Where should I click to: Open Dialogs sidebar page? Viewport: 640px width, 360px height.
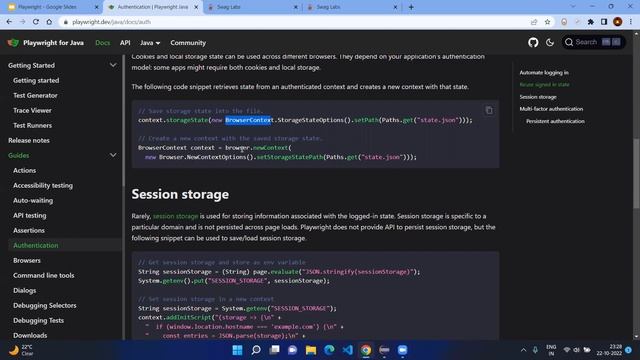[24, 290]
